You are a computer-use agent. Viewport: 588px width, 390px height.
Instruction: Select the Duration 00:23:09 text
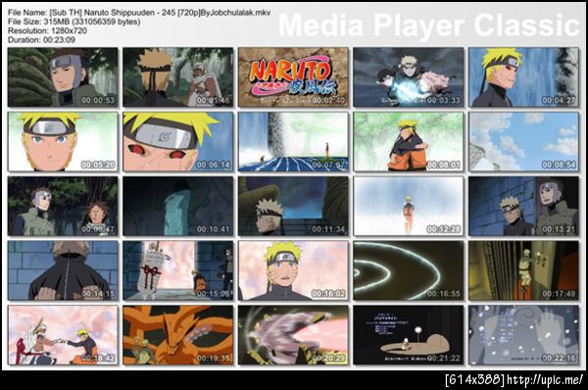tap(41, 40)
